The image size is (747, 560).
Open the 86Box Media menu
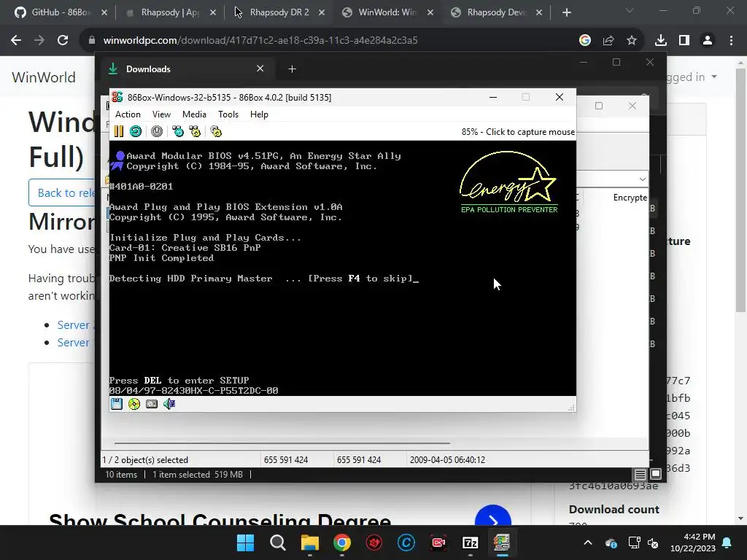(x=194, y=114)
